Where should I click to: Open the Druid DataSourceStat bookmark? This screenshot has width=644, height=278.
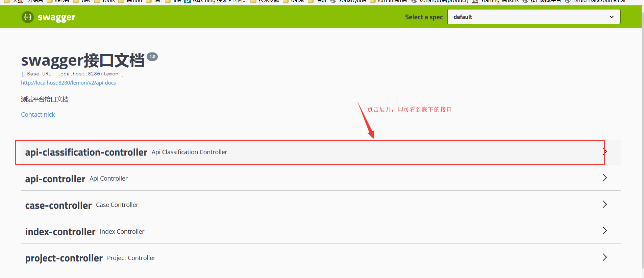click(x=596, y=1)
